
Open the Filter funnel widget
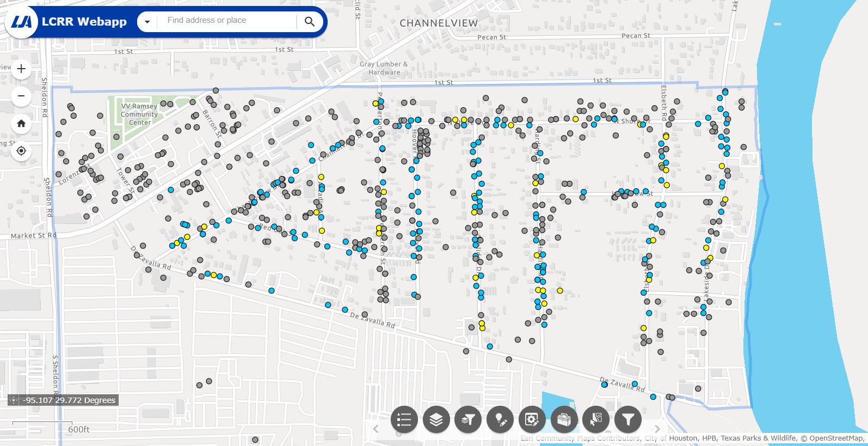tap(628, 420)
